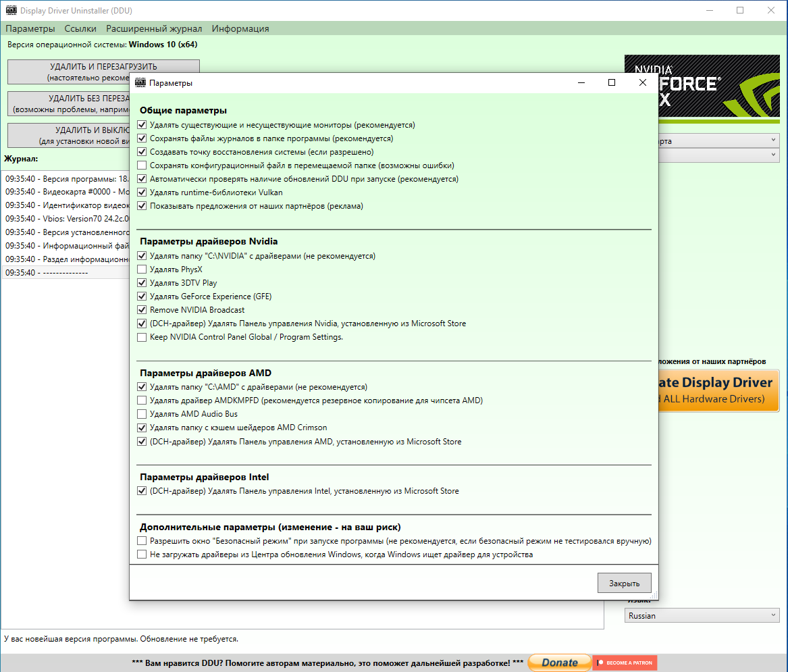Viewport: 788px width, 672px height.
Task: Open the Ссылки menu
Action: click(x=80, y=28)
